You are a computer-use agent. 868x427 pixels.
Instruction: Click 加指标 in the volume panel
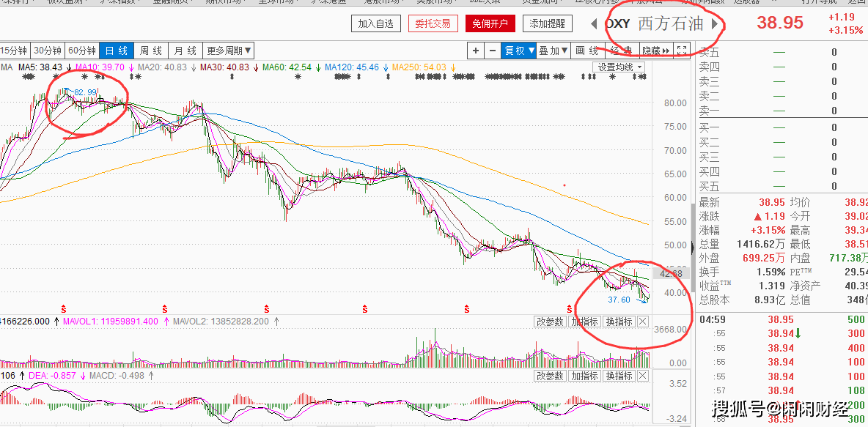584,322
